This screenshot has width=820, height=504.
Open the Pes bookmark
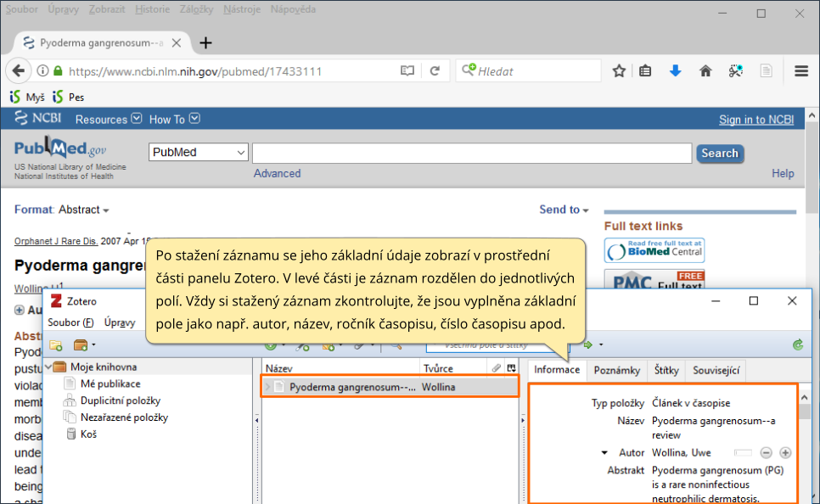coord(69,97)
